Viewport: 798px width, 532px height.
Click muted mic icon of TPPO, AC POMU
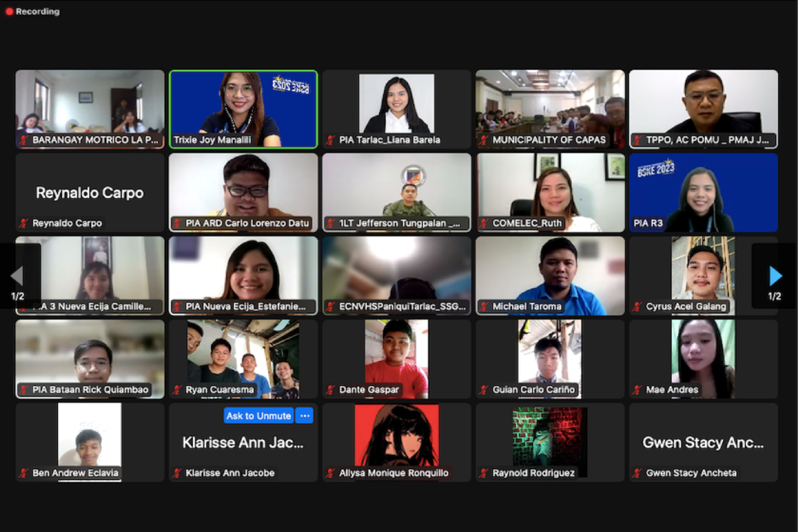click(637, 140)
